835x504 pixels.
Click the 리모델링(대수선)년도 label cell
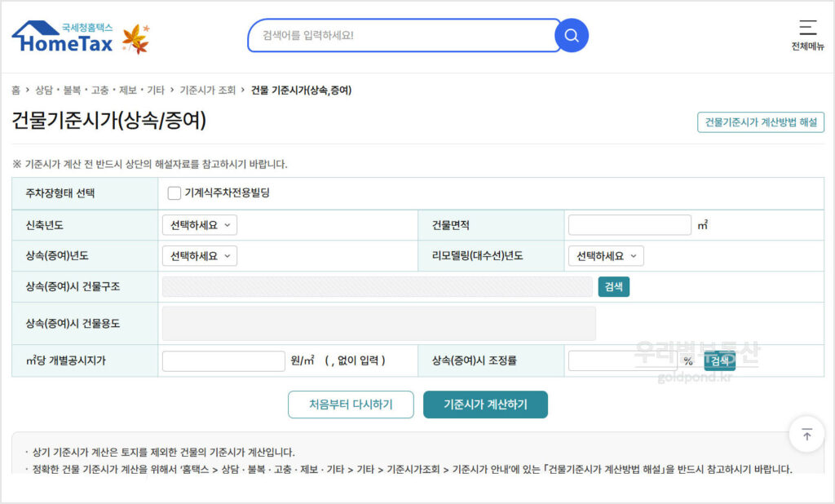pos(491,256)
